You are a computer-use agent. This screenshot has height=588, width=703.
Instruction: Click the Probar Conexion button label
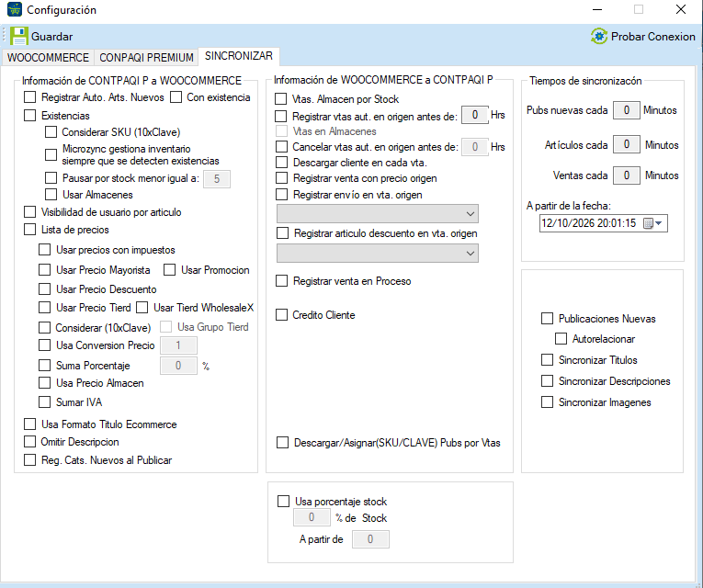(652, 37)
